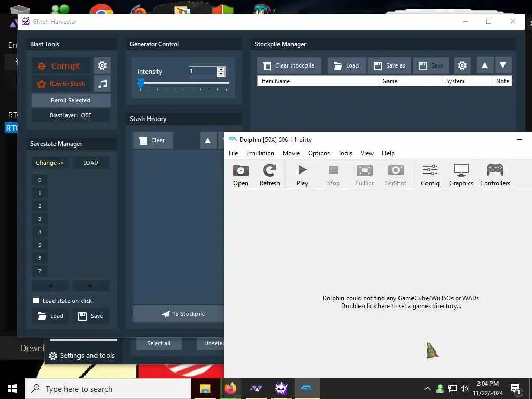This screenshot has width=532, height=399.
Task: Move stockpile item up with the up arrow
Action: tap(485, 65)
